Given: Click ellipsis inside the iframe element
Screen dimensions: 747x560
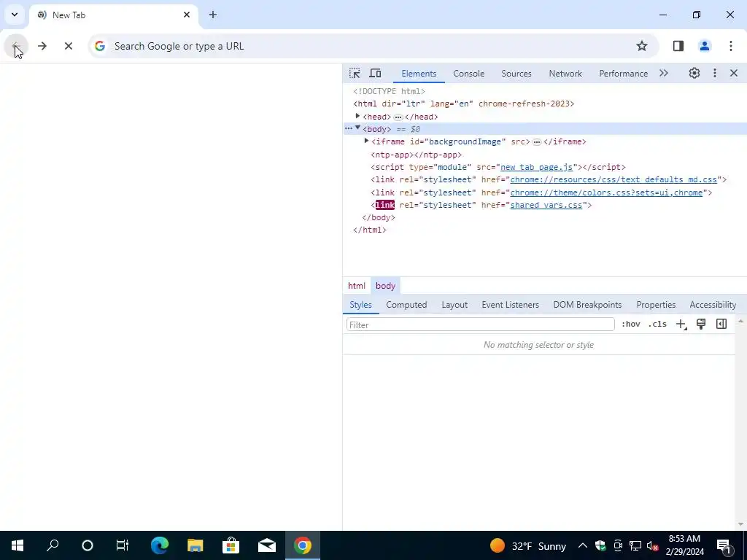Looking at the screenshot, I should (x=537, y=142).
